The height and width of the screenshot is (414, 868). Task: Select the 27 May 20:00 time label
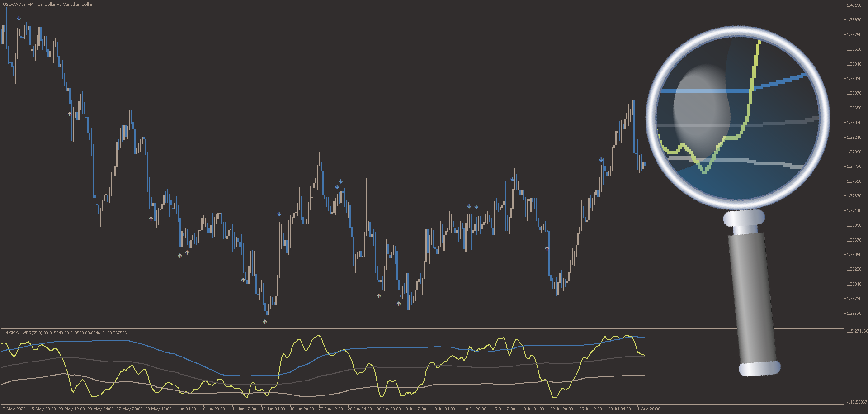click(130, 409)
